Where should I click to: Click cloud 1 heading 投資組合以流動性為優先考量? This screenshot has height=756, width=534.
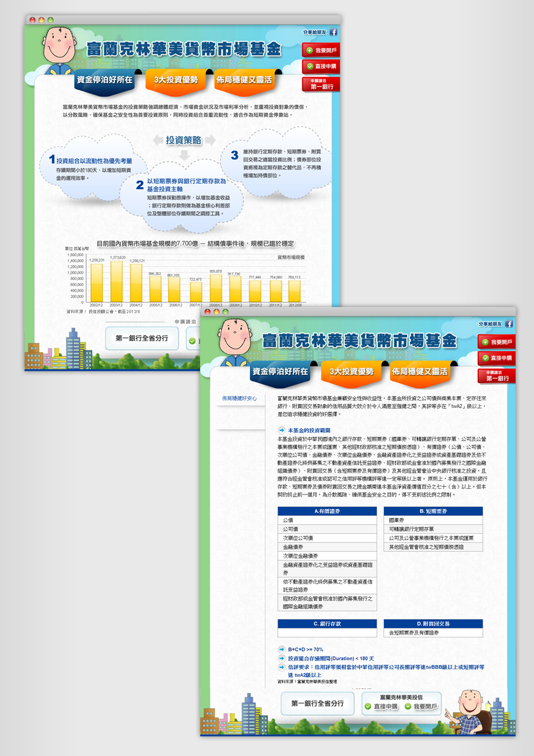[94, 161]
